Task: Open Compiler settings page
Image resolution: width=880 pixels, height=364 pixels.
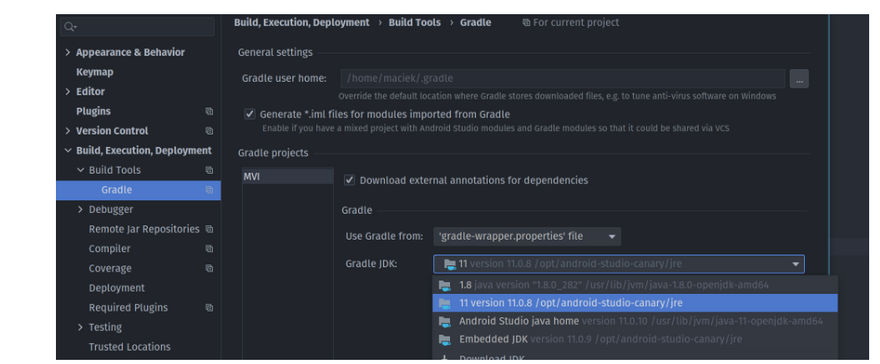Action: (109, 248)
